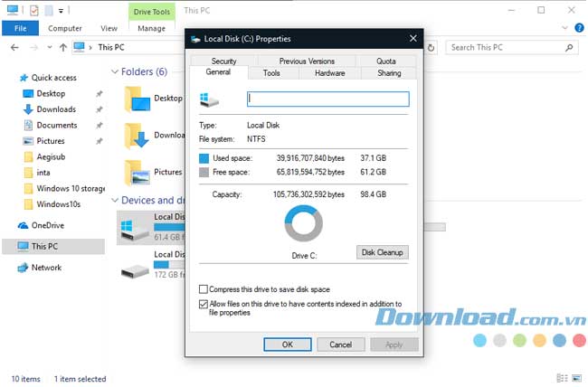Select OneDrive in the navigation pane

pyautogui.click(x=48, y=225)
